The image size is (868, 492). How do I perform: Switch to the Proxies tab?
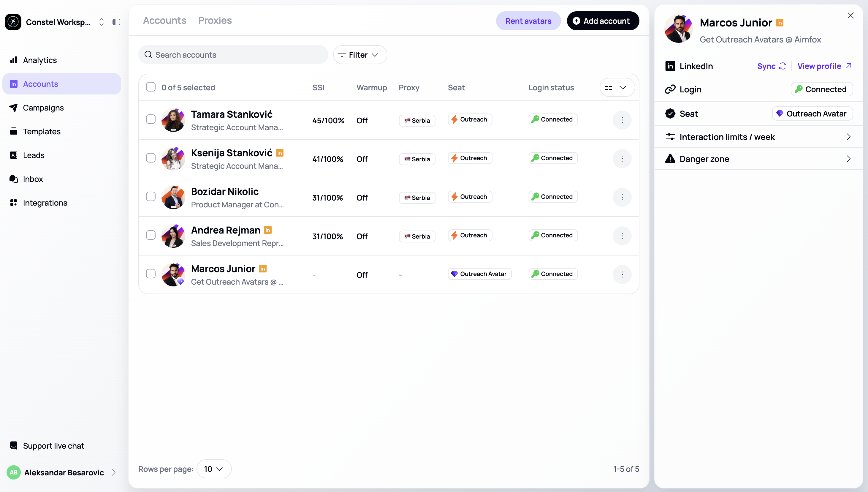[x=215, y=20]
